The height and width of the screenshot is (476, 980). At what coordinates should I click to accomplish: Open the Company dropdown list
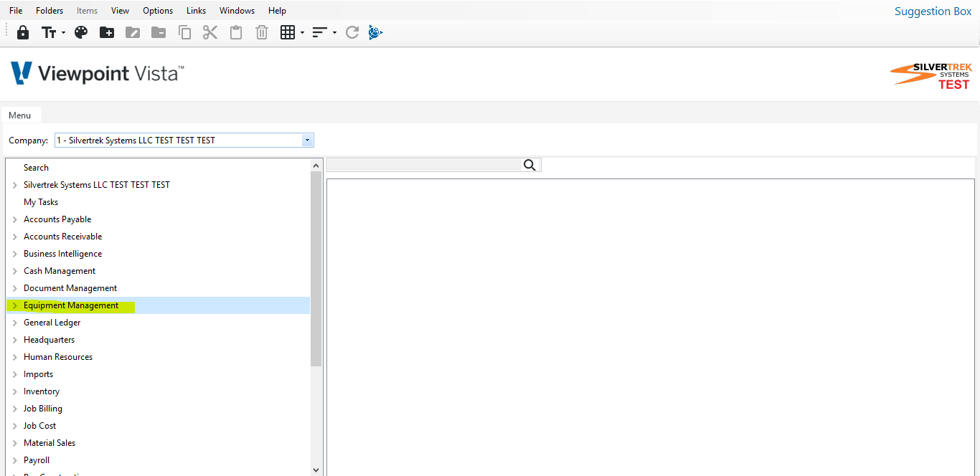point(308,141)
